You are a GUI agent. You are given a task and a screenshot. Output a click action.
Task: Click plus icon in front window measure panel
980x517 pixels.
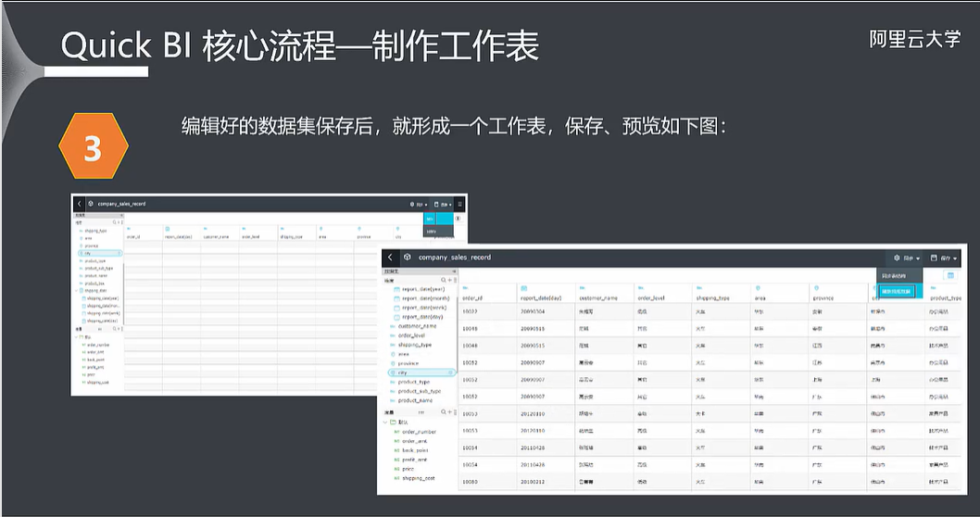pyautogui.click(x=449, y=412)
